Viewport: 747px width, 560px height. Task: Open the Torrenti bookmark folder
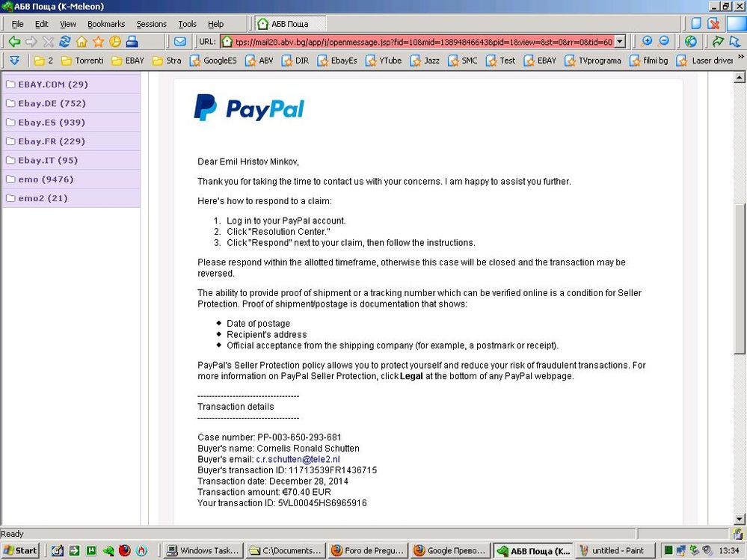pos(83,61)
